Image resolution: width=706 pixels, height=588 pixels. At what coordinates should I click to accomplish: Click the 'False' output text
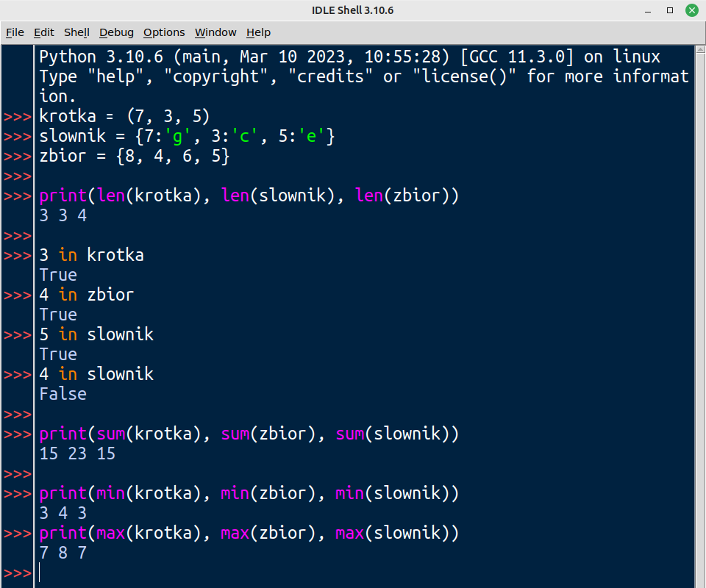[x=63, y=394]
